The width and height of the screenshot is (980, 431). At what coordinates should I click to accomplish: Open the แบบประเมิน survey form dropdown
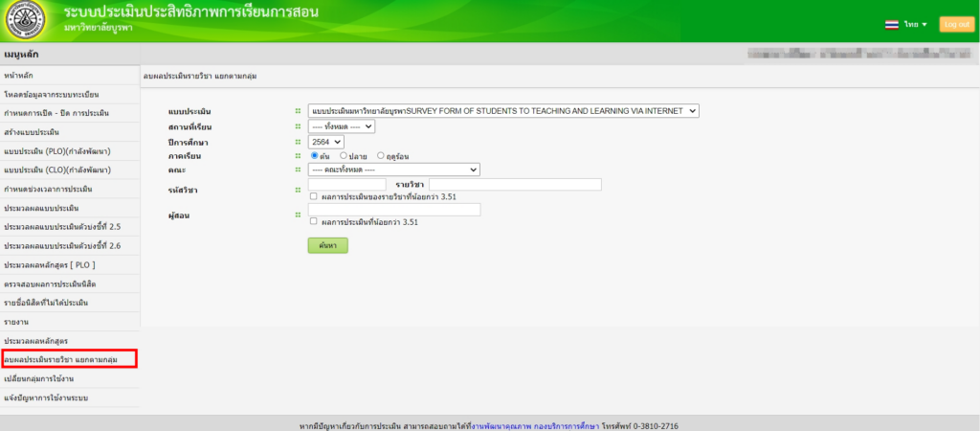click(504, 111)
